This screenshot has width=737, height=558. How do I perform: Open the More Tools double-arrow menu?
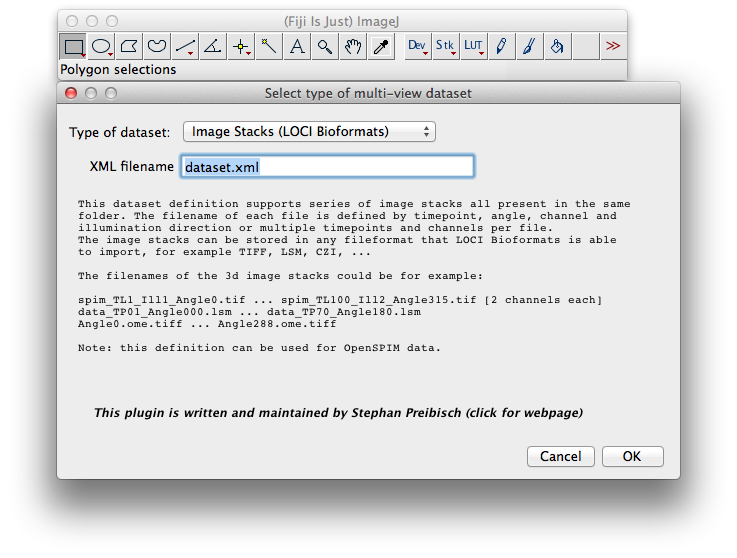613,46
